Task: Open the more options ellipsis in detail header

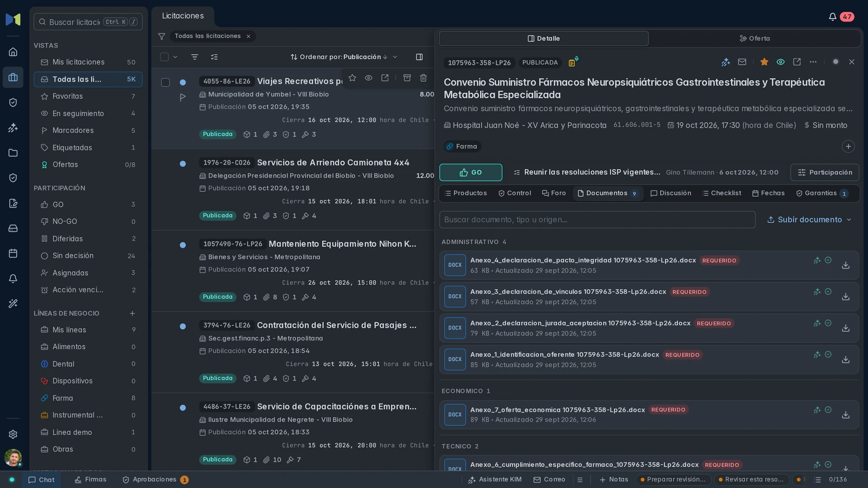Action: pos(813,62)
